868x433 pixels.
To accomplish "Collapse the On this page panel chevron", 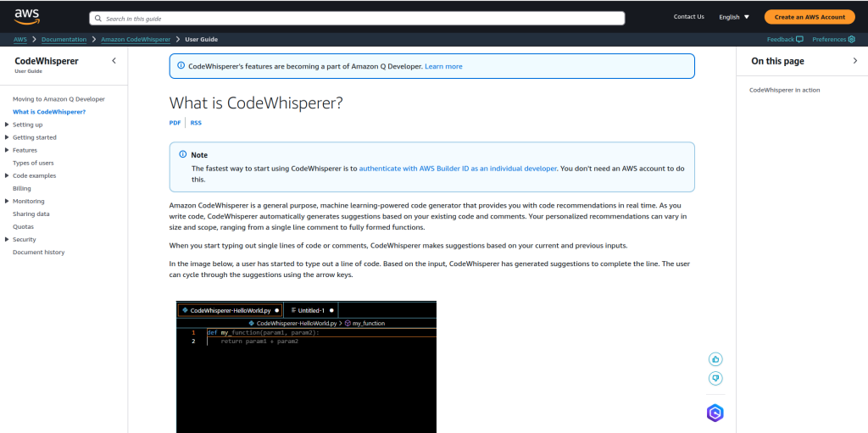I will pos(854,61).
